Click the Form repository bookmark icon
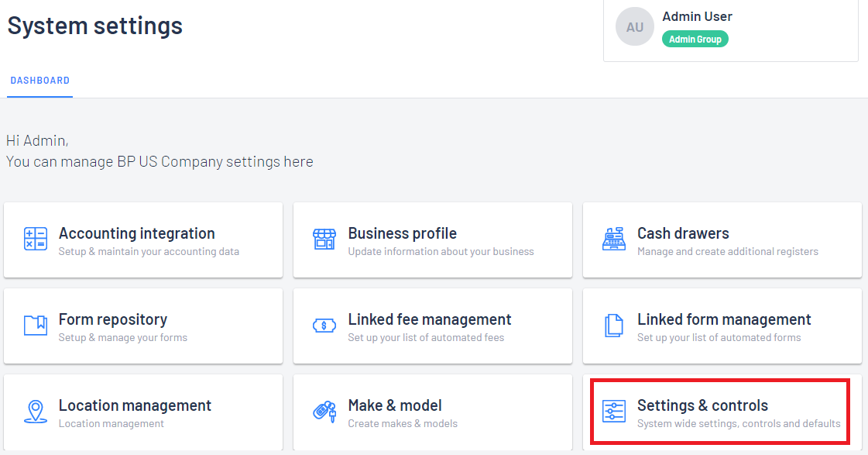868x455 pixels. click(36, 326)
